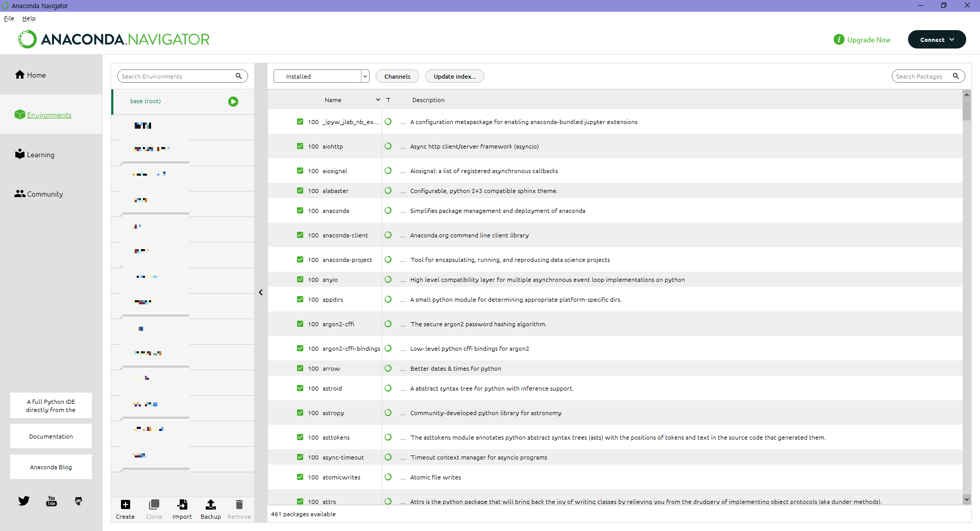This screenshot has height=531, width=980.
Task: Open the Installed package filter dropdown
Action: click(x=321, y=76)
